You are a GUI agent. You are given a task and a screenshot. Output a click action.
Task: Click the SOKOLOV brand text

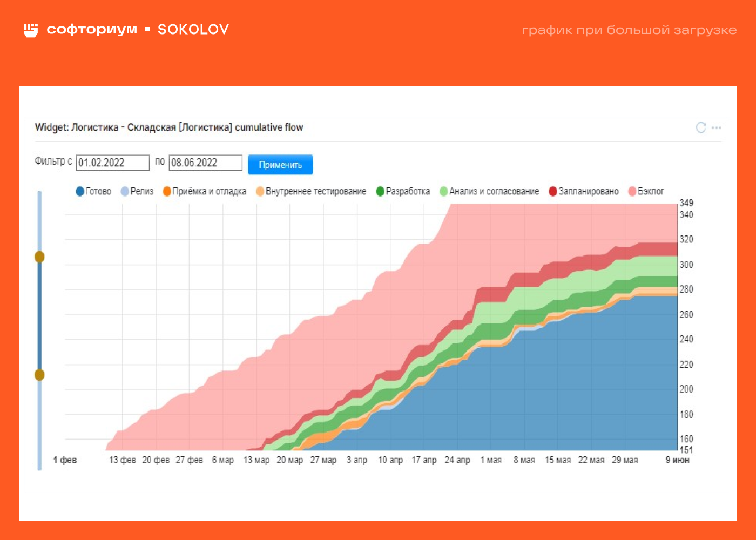[193, 30]
